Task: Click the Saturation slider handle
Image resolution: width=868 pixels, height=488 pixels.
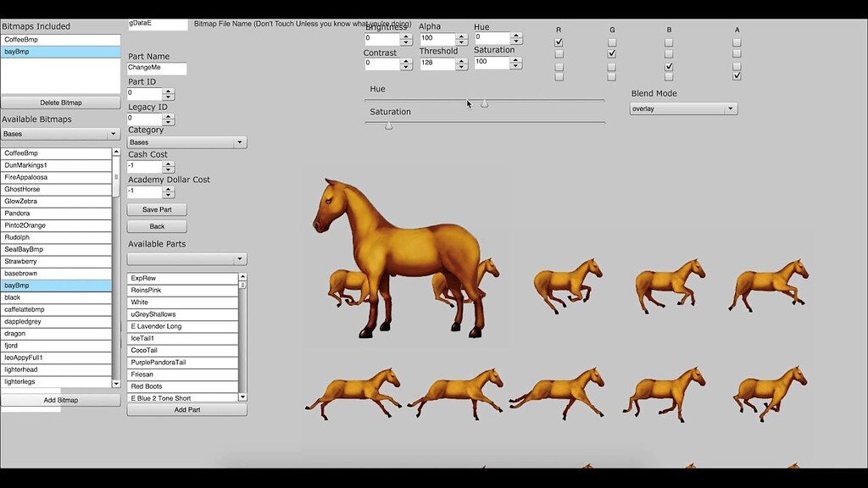Action: coord(388,125)
